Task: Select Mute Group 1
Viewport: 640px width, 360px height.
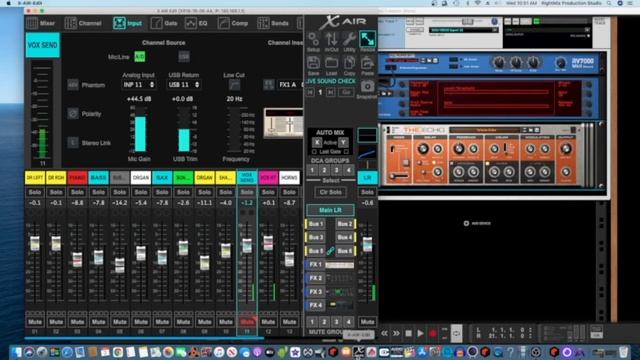Action: click(x=312, y=322)
